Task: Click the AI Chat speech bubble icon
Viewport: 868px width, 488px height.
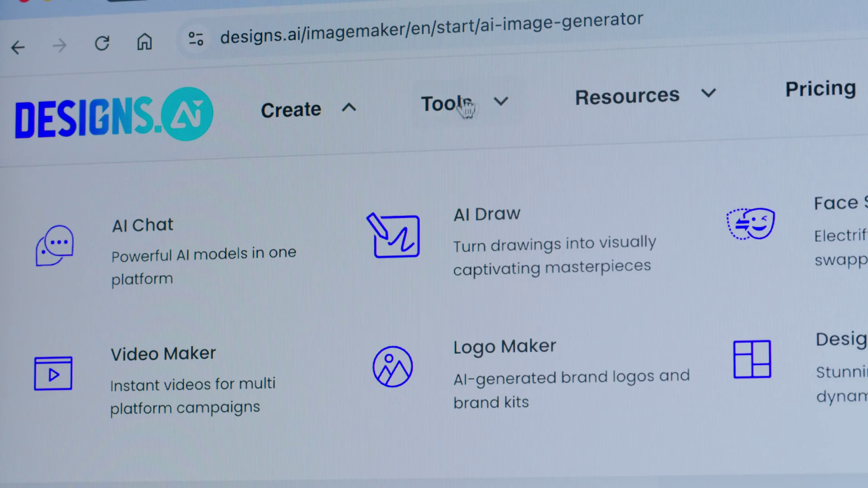Action: click(54, 246)
